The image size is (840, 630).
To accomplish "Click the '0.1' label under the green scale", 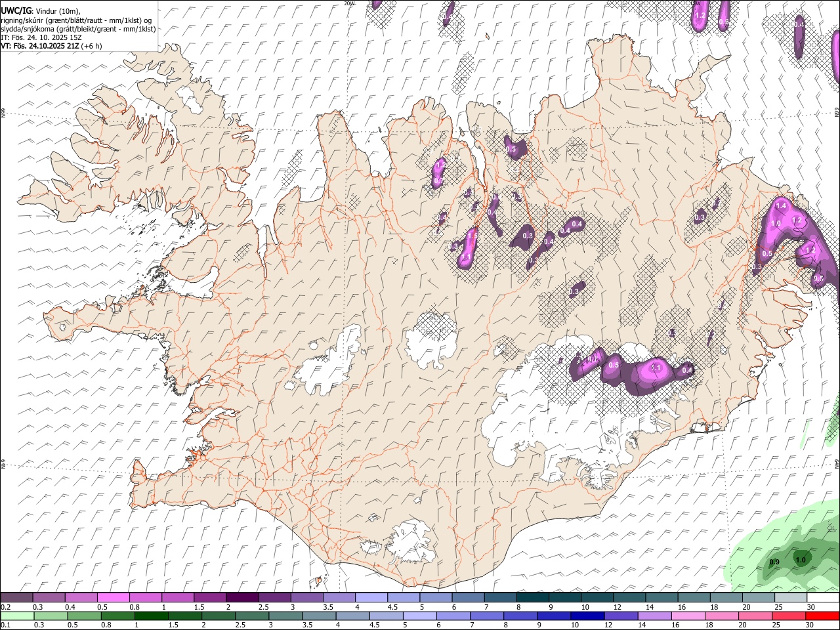I will point(5,625).
